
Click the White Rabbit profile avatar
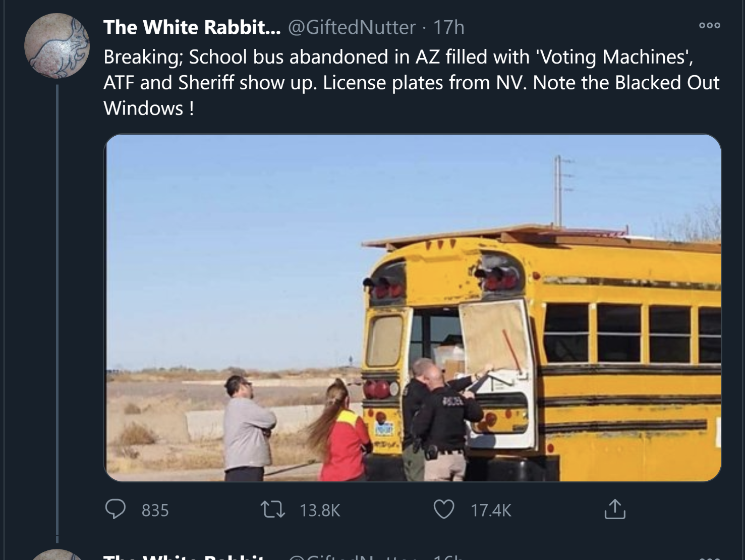(57, 46)
